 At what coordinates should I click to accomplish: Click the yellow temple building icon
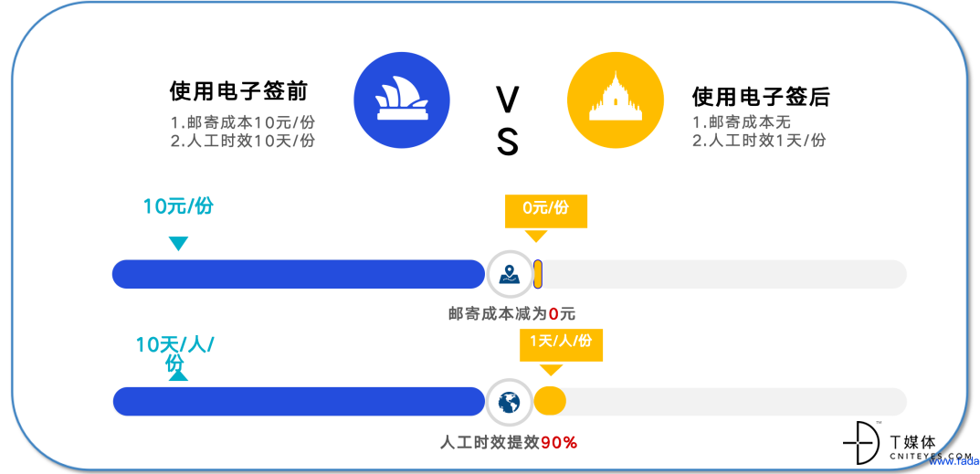pyautogui.click(x=615, y=100)
